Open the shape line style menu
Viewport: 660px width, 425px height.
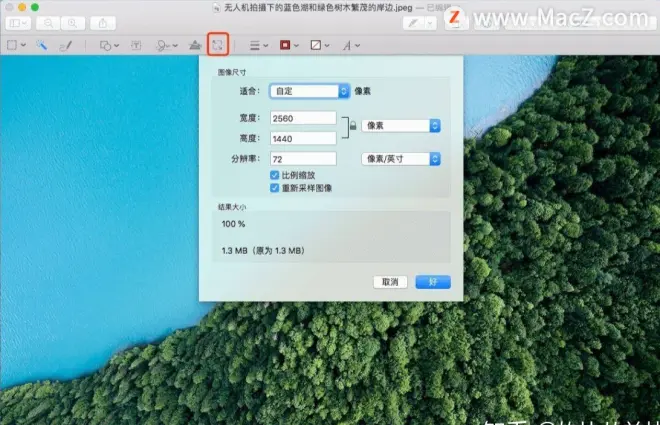(258, 45)
